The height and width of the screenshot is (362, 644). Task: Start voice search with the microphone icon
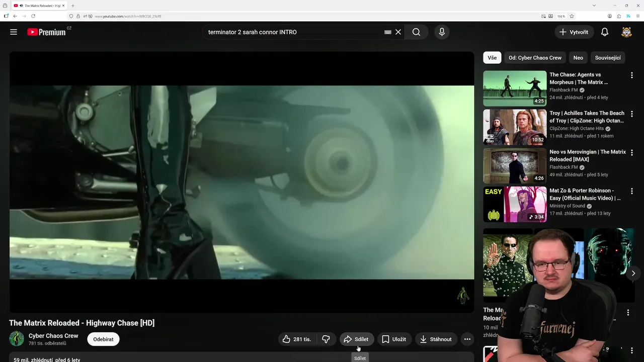coord(442,32)
